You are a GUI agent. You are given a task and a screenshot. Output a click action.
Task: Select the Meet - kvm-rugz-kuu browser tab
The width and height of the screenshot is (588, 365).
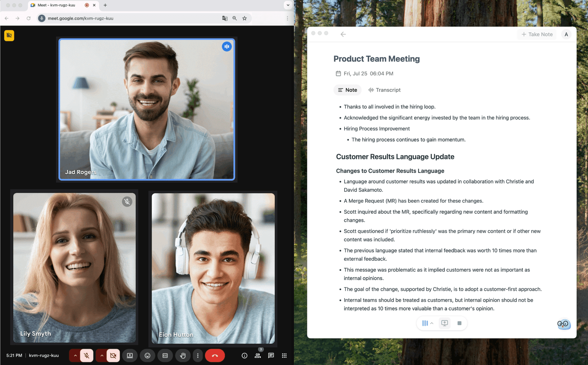tap(56, 5)
